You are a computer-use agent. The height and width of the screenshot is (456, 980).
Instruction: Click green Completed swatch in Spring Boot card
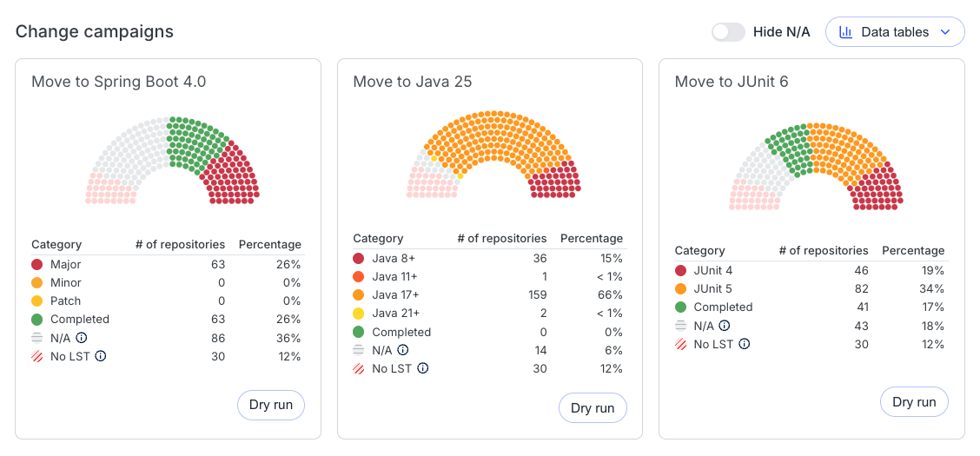[36, 320]
